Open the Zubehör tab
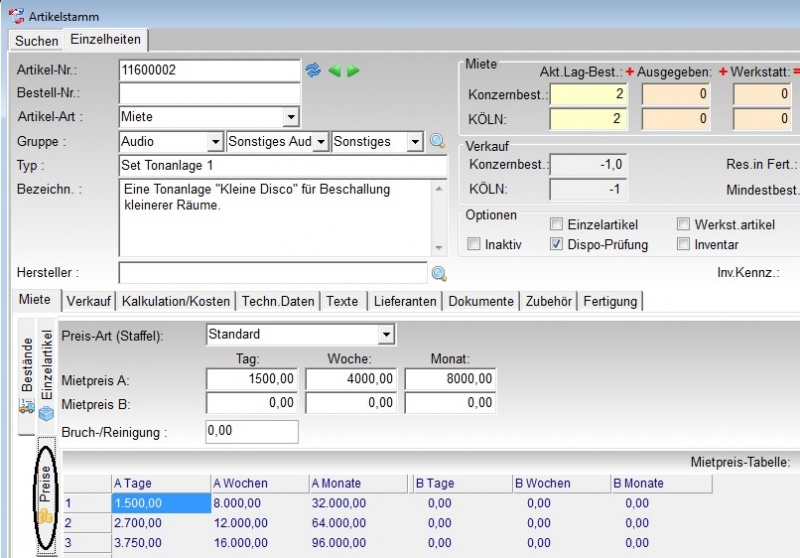 click(548, 301)
